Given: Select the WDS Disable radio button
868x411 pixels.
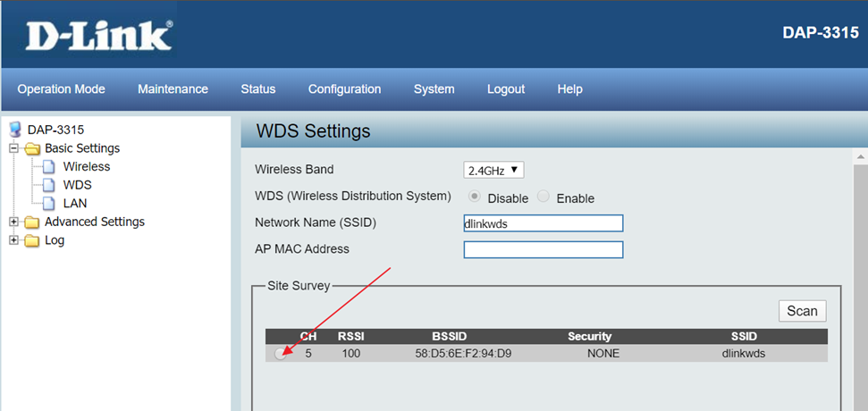Looking at the screenshot, I should [475, 197].
